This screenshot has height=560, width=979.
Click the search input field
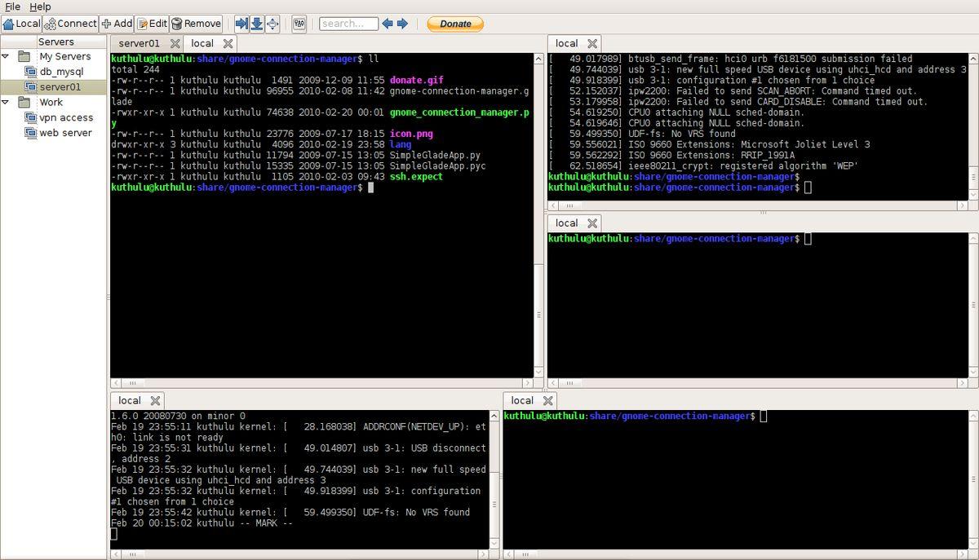348,24
